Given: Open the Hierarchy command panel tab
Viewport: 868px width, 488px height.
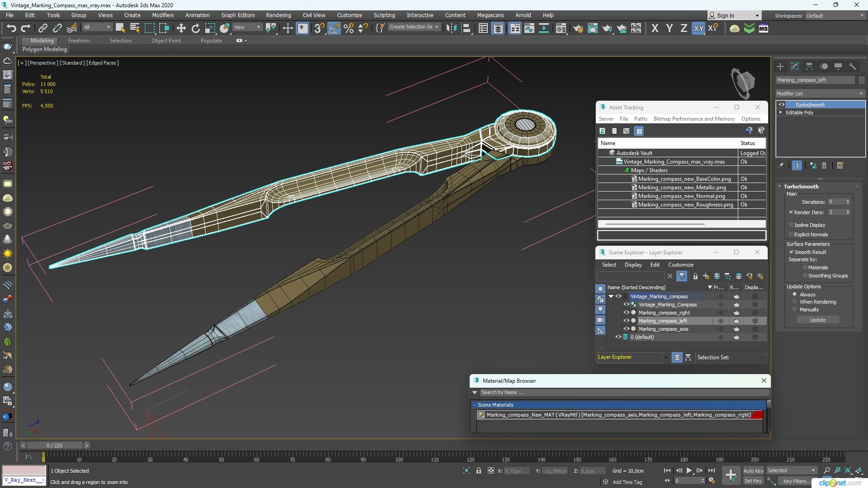Looking at the screenshot, I should (809, 66).
